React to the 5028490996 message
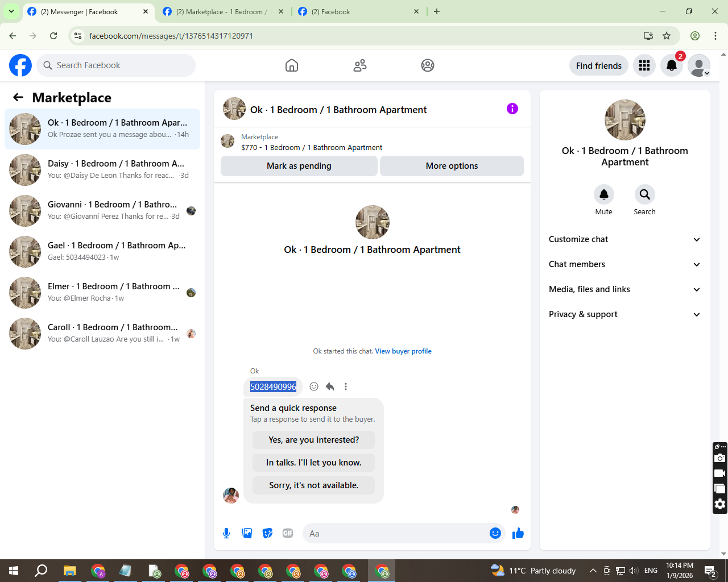 [x=314, y=386]
